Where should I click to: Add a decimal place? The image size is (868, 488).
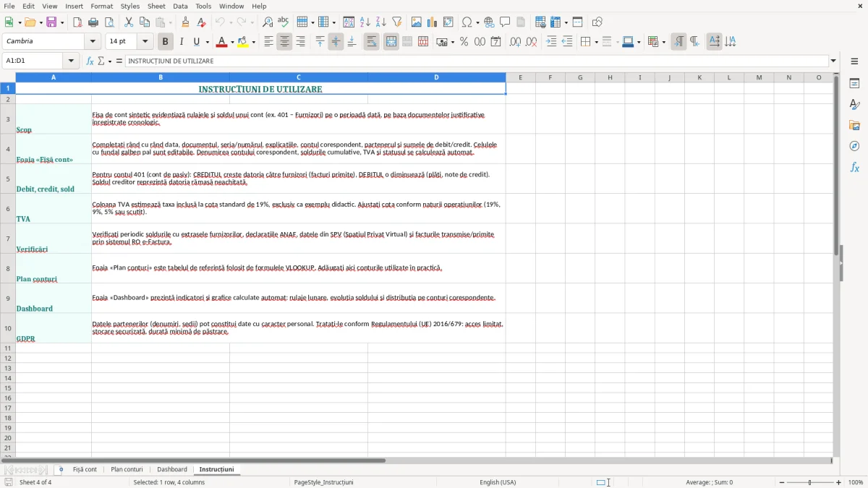click(515, 42)
